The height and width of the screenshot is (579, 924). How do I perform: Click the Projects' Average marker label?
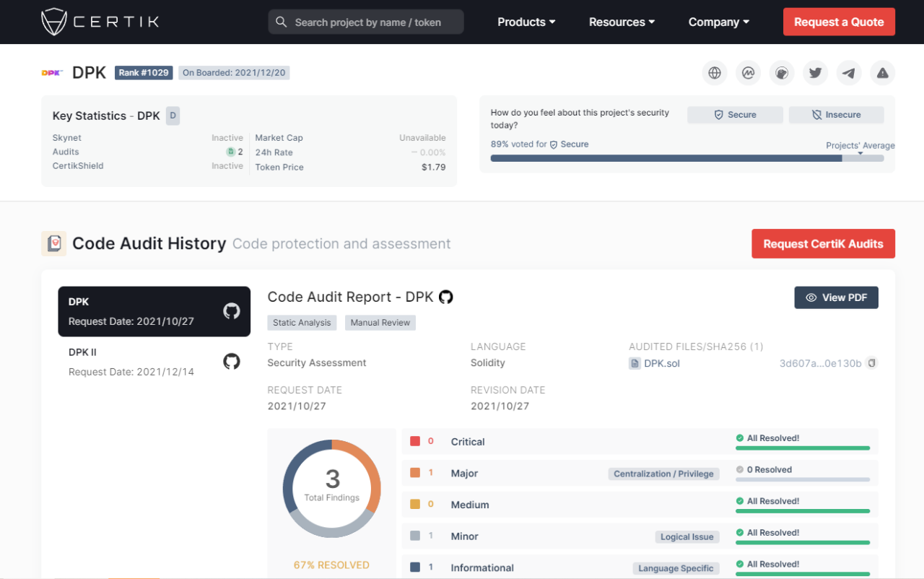point(860,146)
